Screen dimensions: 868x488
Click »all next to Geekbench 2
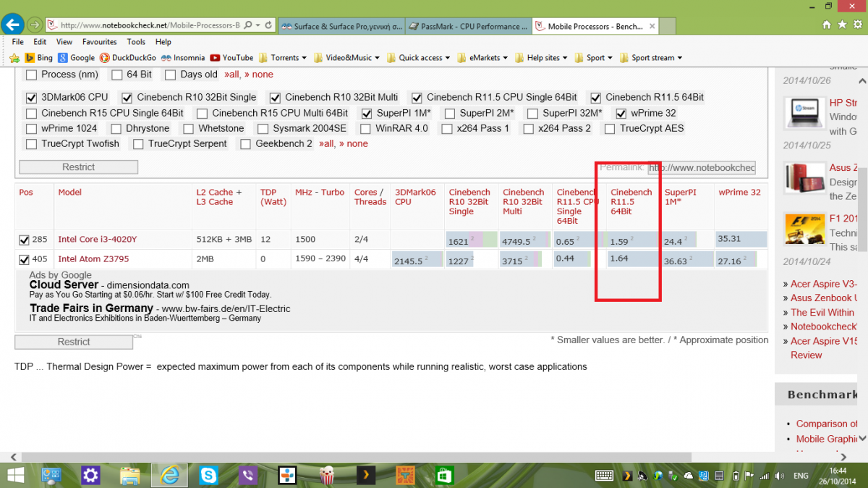coord(330,143)
